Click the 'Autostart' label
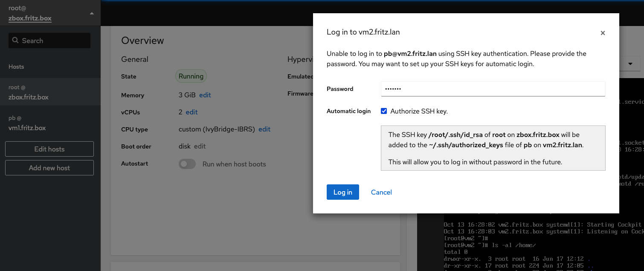This screenshot has height=271, width=644. point(135,163)
